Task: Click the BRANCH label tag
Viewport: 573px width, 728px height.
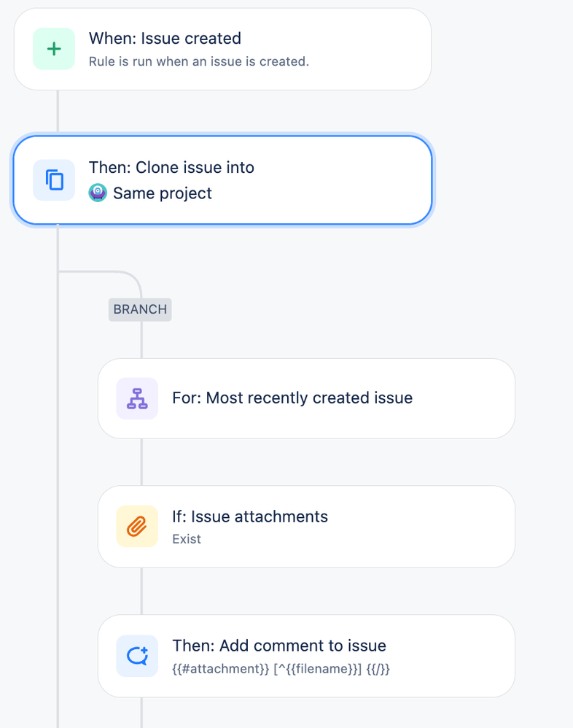Action: 140,309
